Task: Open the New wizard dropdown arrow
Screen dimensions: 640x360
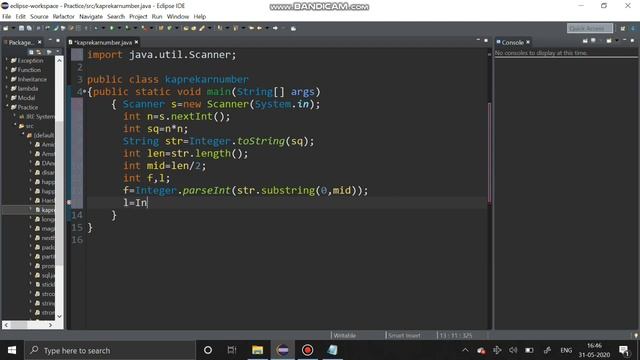Action: click(x=13, y=28)
